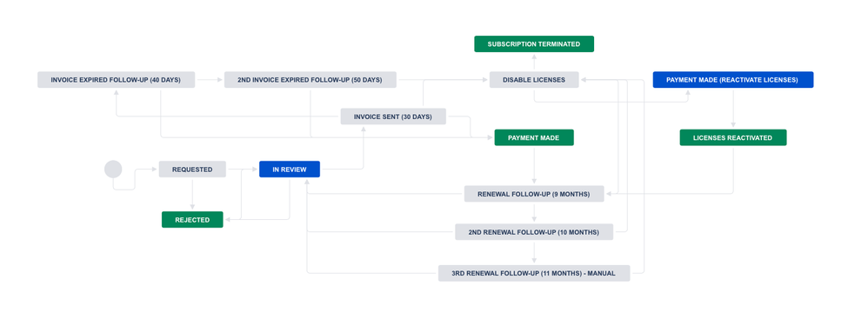Screen dimensions: 868x326
Task: Select the REQUESTED status node
Action: 192,170
